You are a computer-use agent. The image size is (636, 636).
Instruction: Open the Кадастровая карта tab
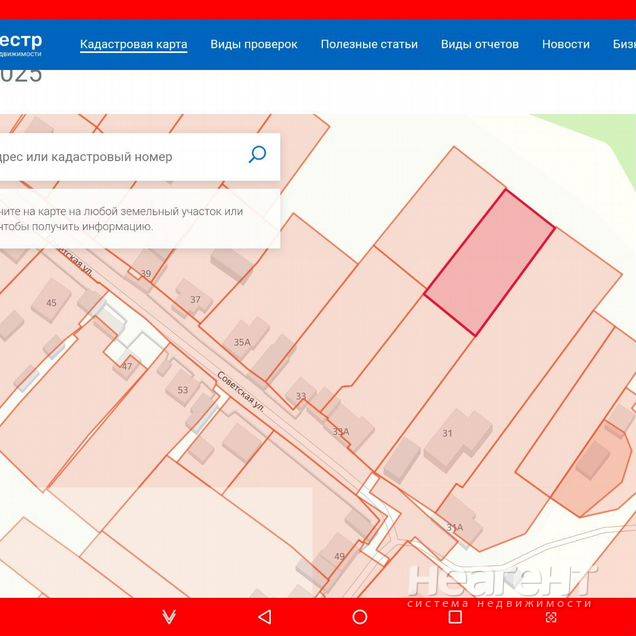[133, 44]
